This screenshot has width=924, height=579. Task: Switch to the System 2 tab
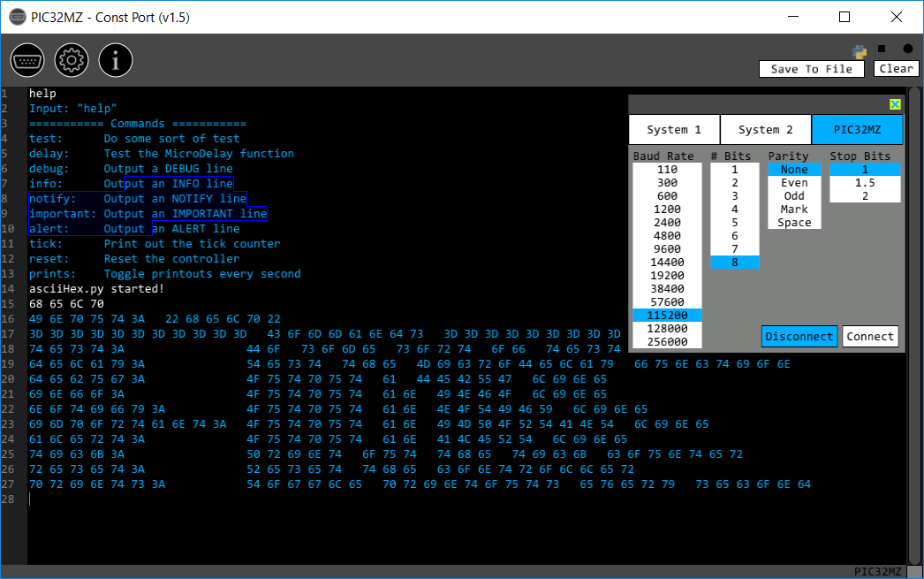point(766,130)
